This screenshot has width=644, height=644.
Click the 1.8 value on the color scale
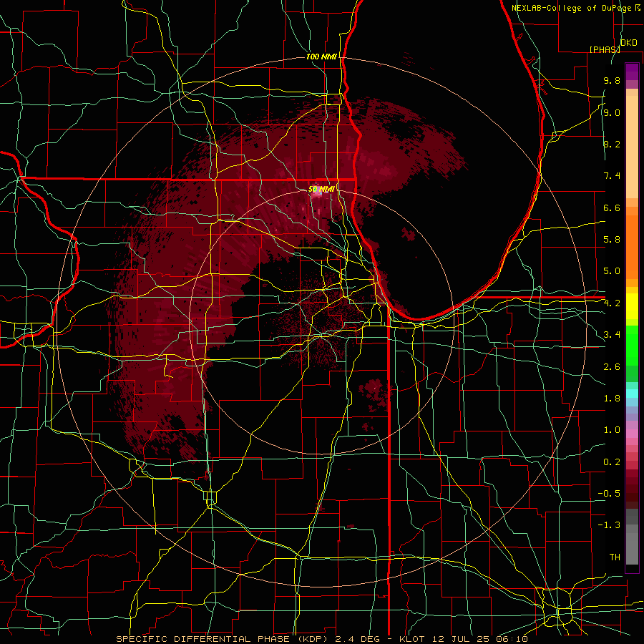click(612, 399)
